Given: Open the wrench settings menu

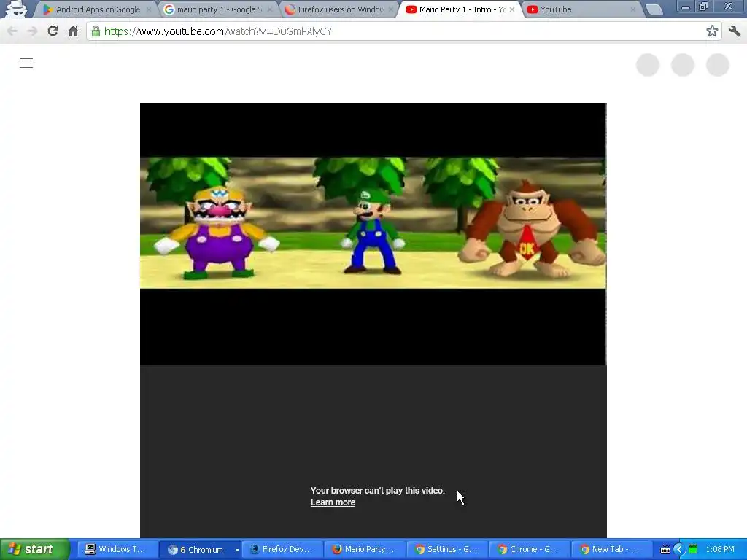Looking at the screenshot, I should 734,31.
